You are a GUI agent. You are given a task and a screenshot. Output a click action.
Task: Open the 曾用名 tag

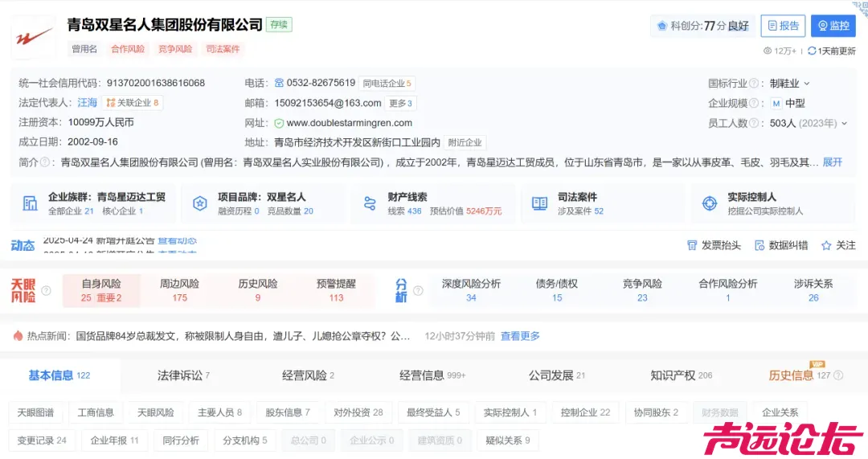pyautogui.click(x=84, y=49)
